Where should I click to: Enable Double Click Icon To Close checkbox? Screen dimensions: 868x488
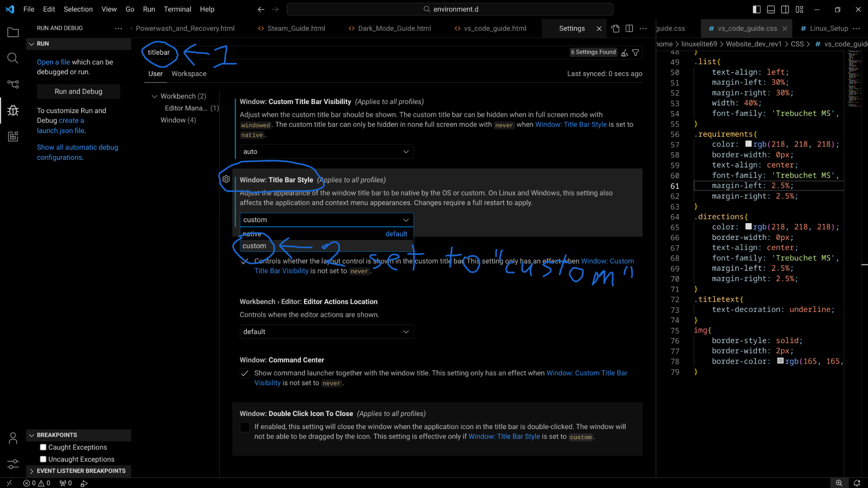click(x=245, y=427)
